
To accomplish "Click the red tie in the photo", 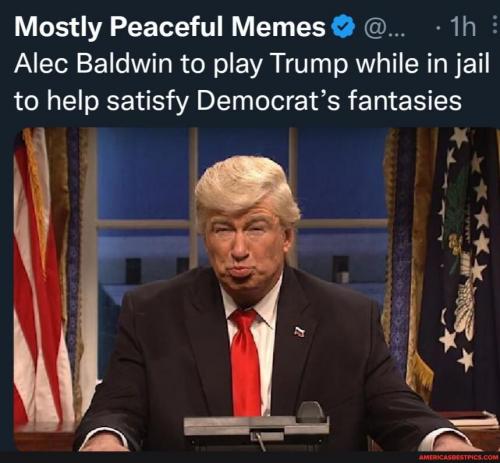I will click(x=246, y=362).
